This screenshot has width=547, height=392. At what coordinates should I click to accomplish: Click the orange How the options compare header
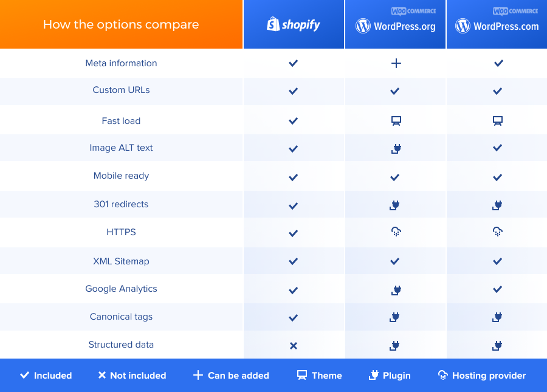coord(121,25)
